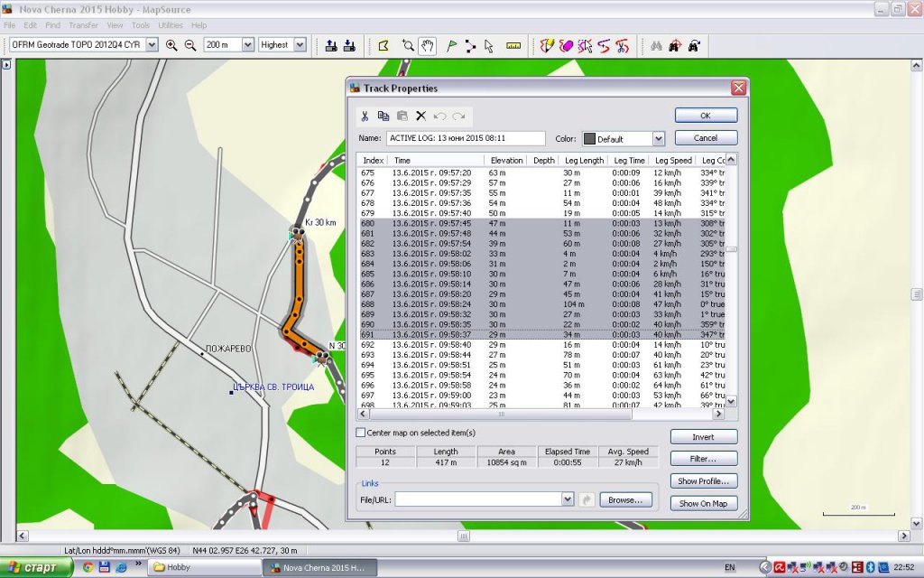Click the Show Profile button
The height and width of the screenshot is (578, 924).
click(703, 481)
